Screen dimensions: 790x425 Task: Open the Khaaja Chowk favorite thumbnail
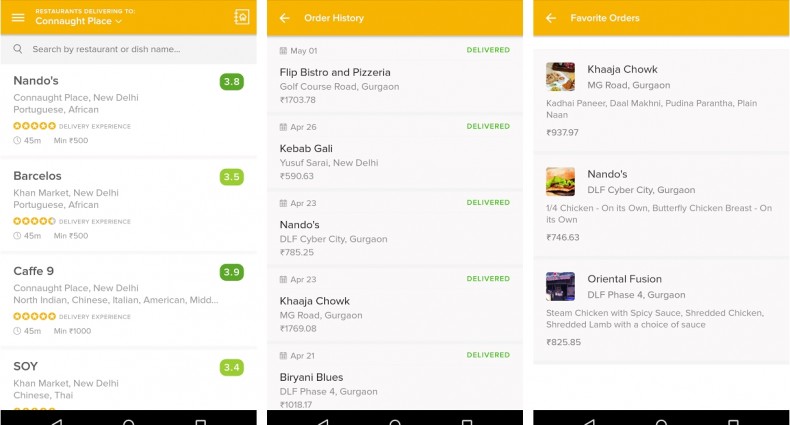[560, 77]
